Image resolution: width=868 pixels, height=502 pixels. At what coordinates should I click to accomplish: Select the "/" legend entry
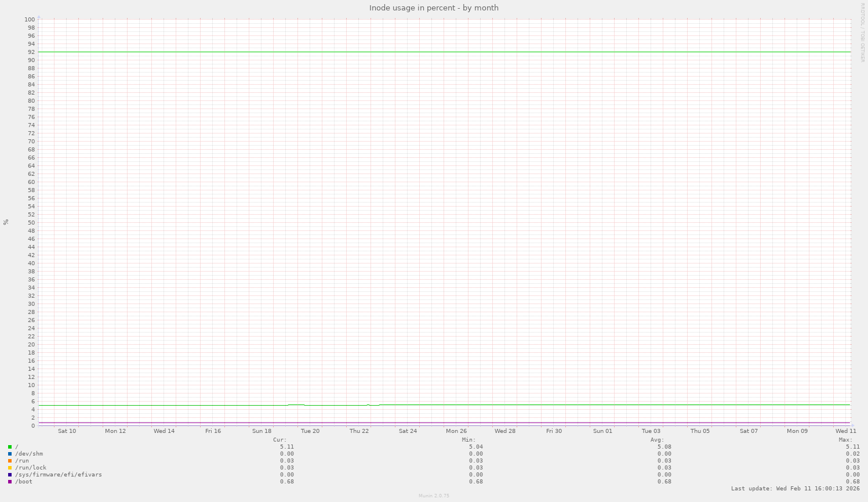tap(17, 446)
